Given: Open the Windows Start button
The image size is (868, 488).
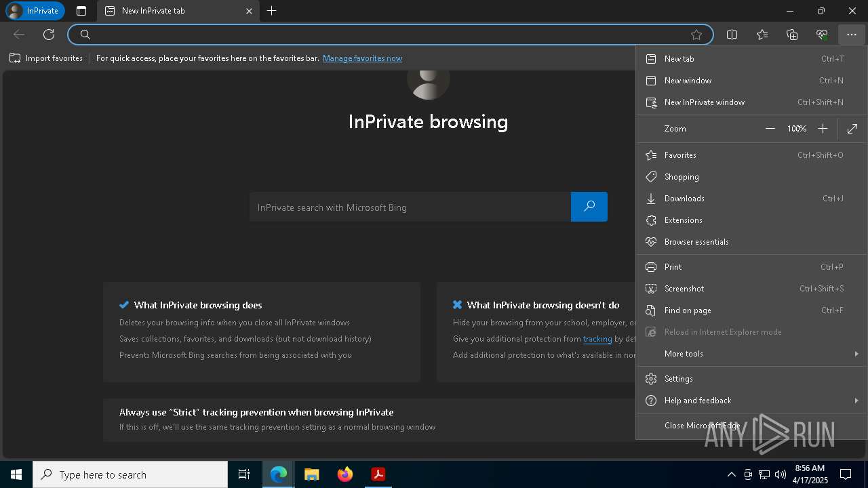Looking at the screenshot, I should (x=16, y=474).
